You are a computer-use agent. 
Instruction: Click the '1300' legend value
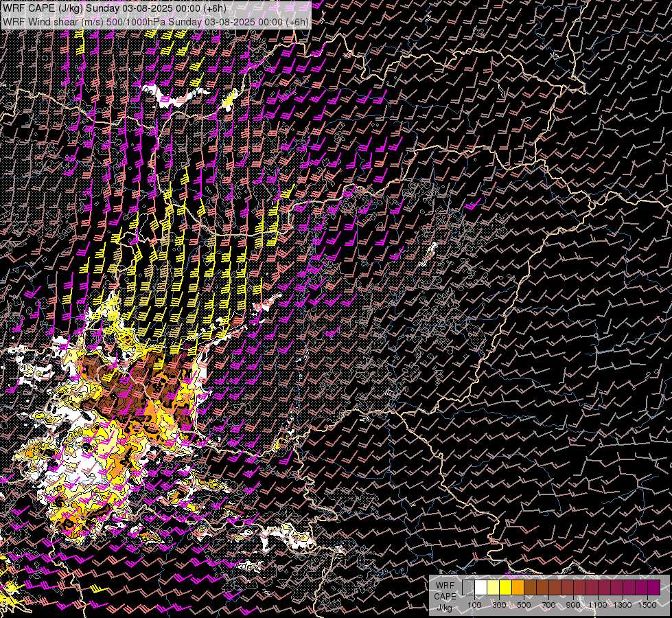pos(623,605)
